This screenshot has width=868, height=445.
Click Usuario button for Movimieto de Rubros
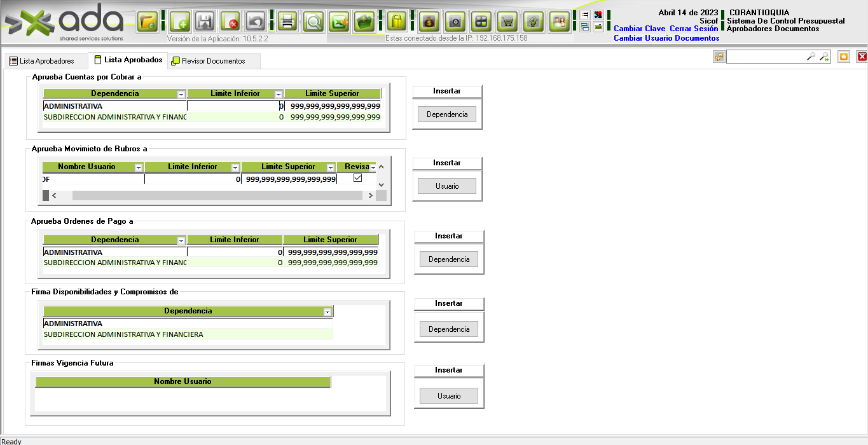point(447,186)
